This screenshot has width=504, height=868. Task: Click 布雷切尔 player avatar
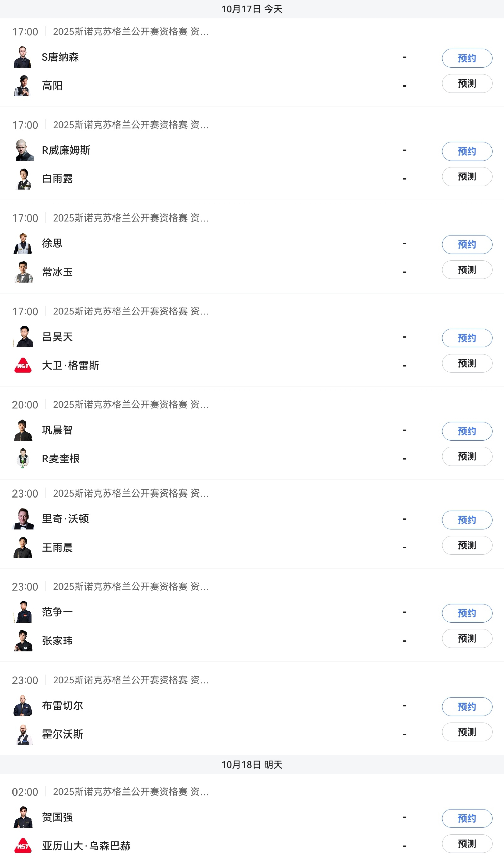click(23, 705)
